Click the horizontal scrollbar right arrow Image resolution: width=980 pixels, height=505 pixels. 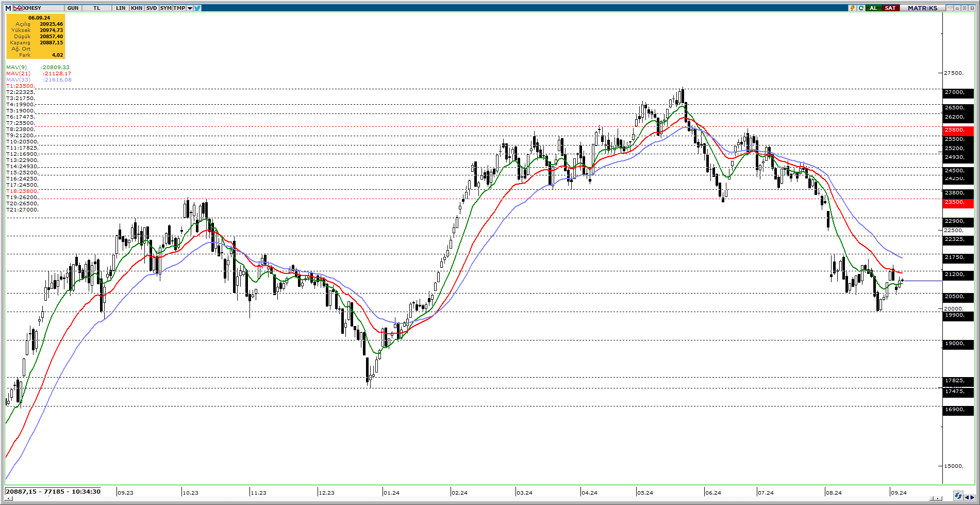938,498
